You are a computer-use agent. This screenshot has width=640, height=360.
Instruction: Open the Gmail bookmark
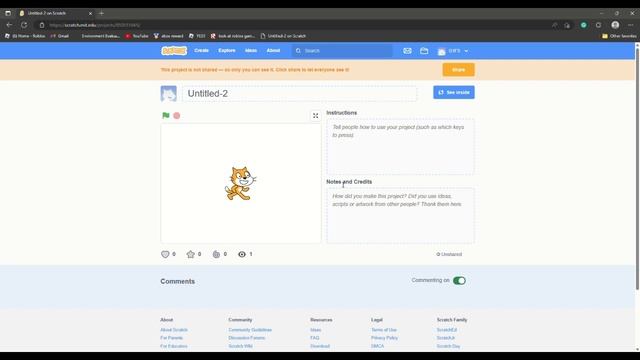(x=60, y=36)
